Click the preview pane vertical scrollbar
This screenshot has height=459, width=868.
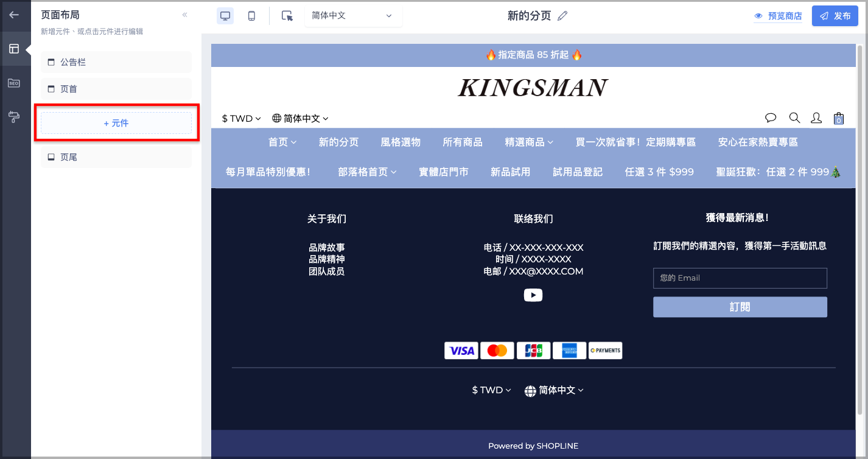[x=859, y=231]
